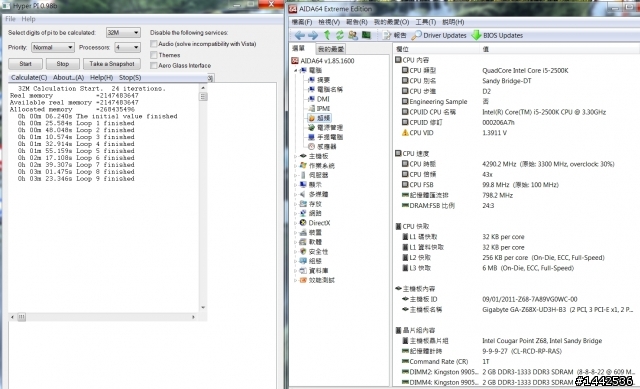The height and width of the screenshot is (389, 640).
Task: Expand the 軟體 software tree node
Action: click(296, 242)
